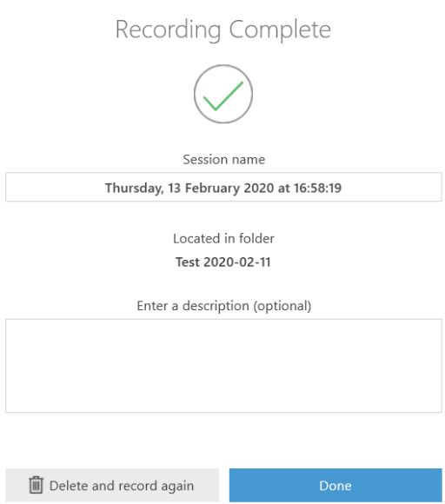Place cursor at 16:58:19 in session name

(x=317, y=188)
